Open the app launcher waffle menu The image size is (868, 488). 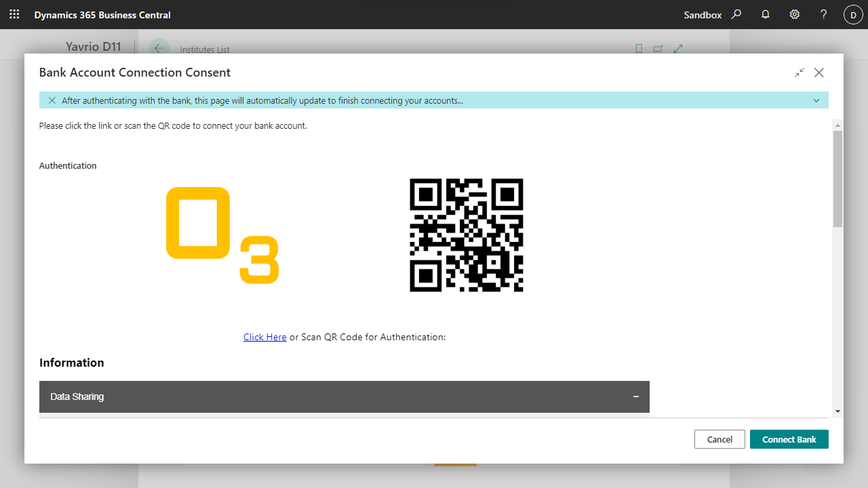point(14,14)
